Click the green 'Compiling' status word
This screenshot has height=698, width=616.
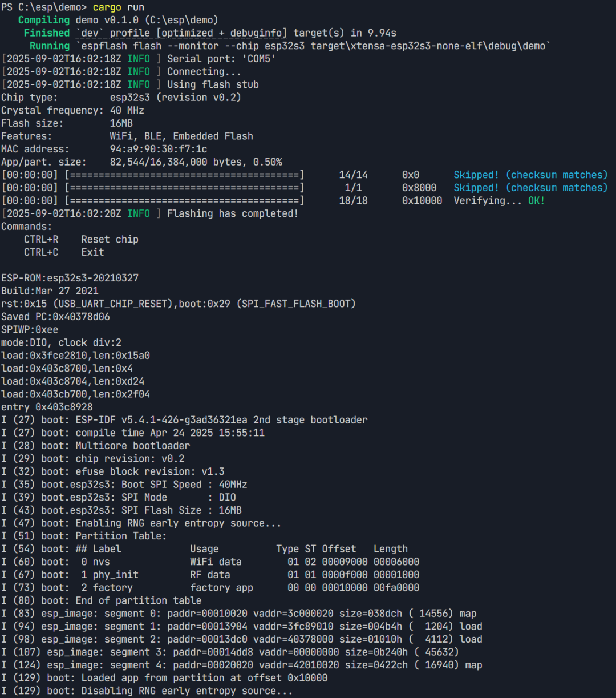[x=44, y=20]
